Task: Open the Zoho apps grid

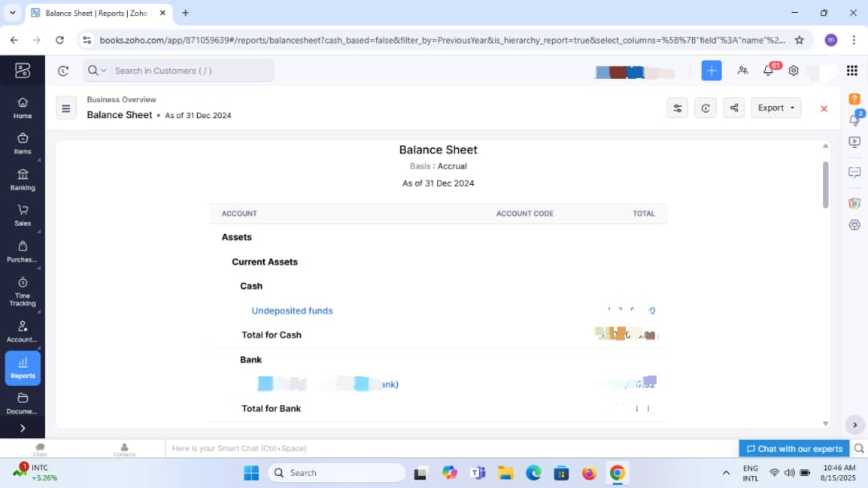Action: coord(852,71)
